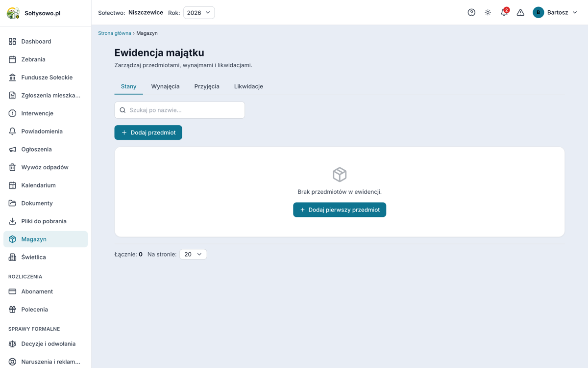Click the Zebrania calendar icon

coord(12,59)
